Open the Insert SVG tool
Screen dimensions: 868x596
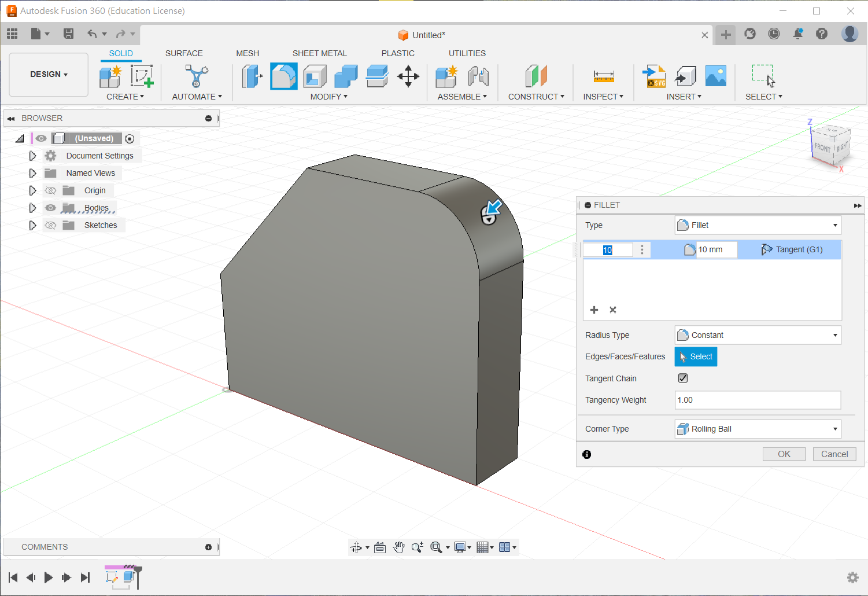pyautogui.click(x=655, y=76)
